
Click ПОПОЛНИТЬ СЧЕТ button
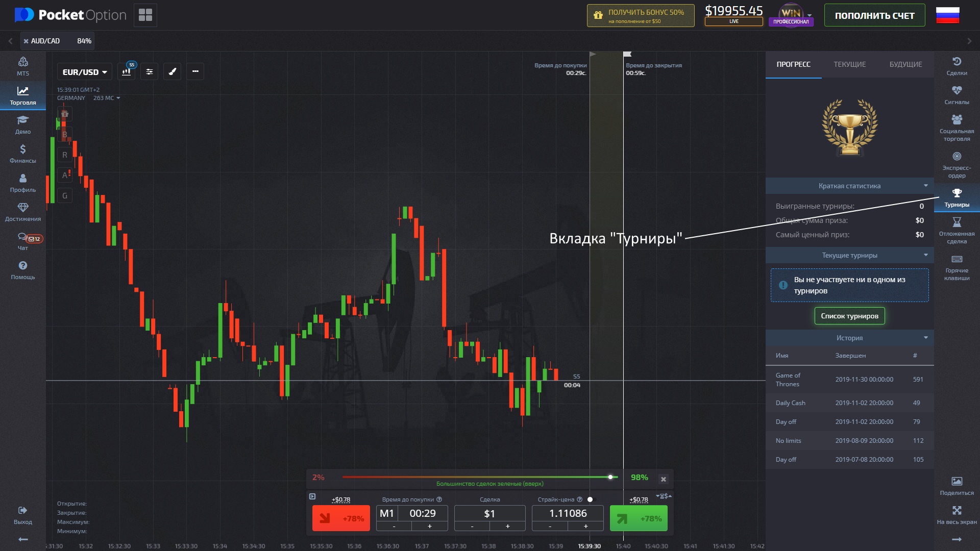[874, 15]
